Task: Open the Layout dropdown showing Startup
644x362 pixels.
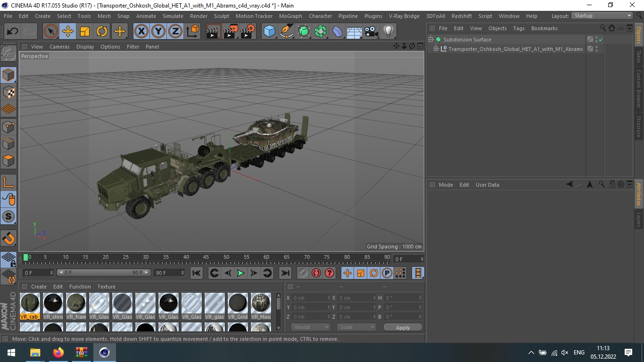Action: 602,16
